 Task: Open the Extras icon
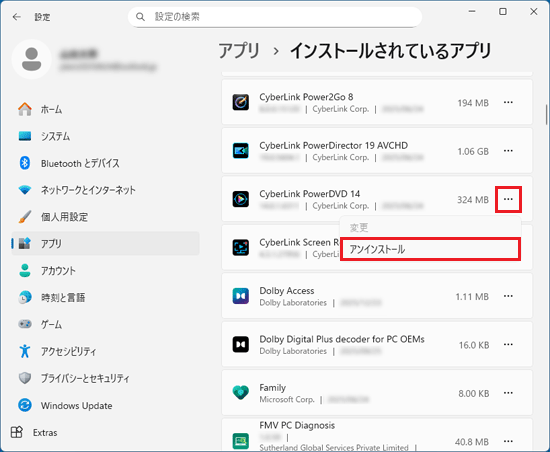coord(16,432)
